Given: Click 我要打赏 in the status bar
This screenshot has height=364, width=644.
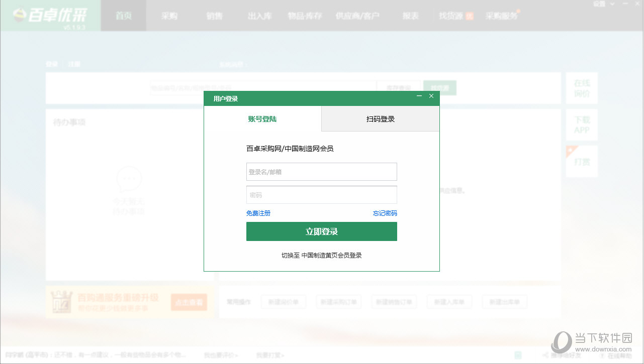Looking at the screenshot, I should click(270, 355).
